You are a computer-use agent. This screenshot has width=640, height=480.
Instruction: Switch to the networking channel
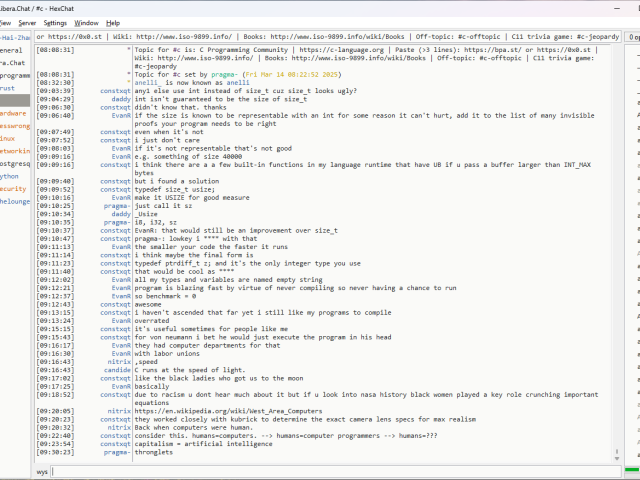point(16,150)
